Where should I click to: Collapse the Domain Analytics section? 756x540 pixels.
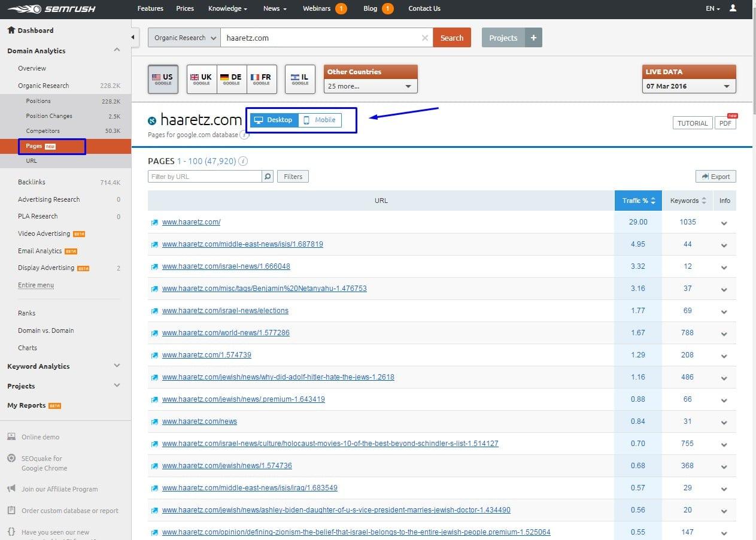click(117, 50)
